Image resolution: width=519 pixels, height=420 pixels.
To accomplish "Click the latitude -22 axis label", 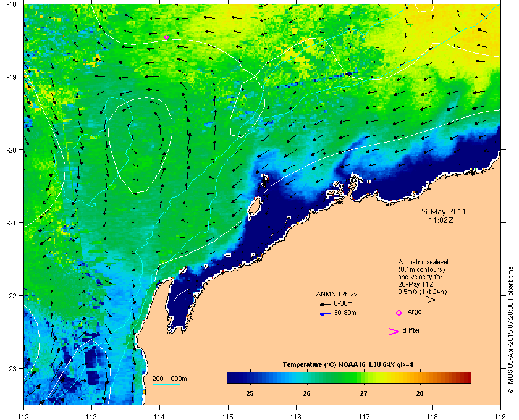I will click(x=12, y=296).
